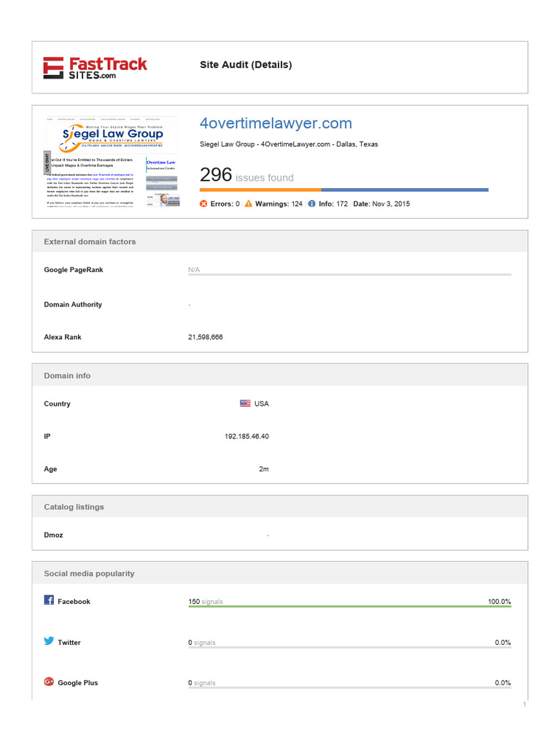Click the Alexa Rank value 21,598,666
Viewport: 560px width, 747px height.
(x=206, y=338)
